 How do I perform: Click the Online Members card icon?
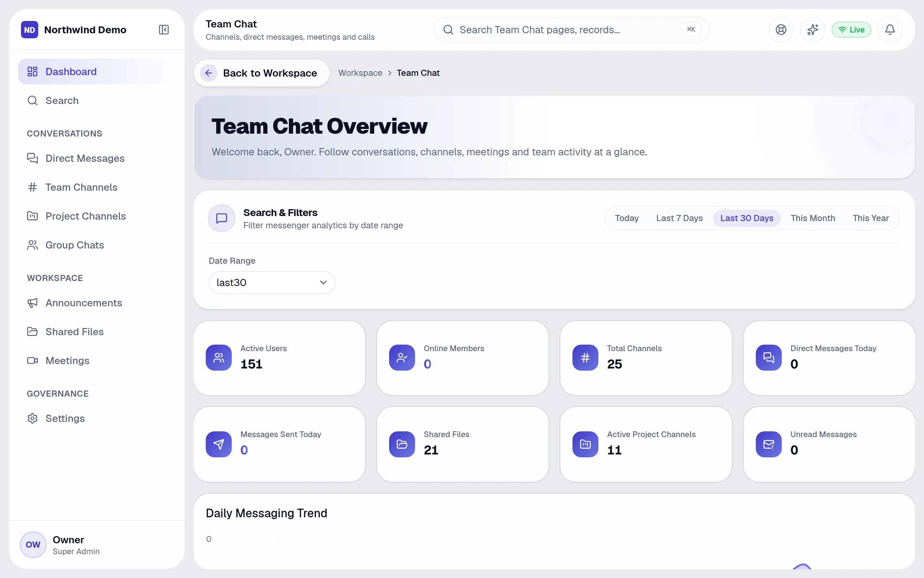tap(402, 358)
